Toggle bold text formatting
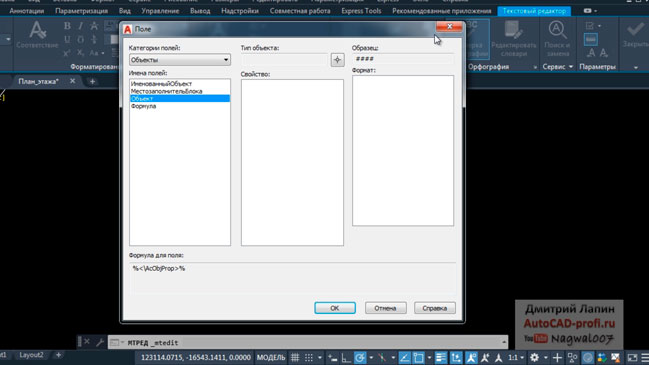Screen dimensions: 649x365 [67, 26]
